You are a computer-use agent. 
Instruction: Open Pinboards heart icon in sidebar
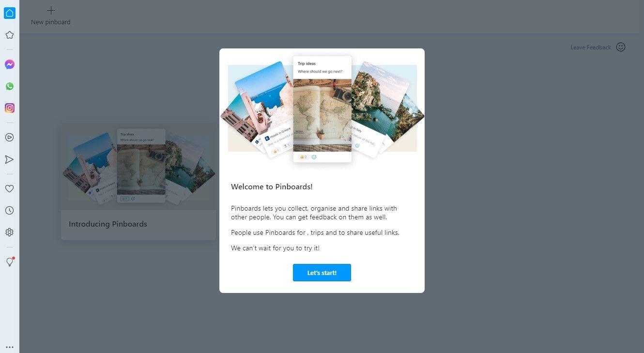pyautogui.click(x=9, y=188)
